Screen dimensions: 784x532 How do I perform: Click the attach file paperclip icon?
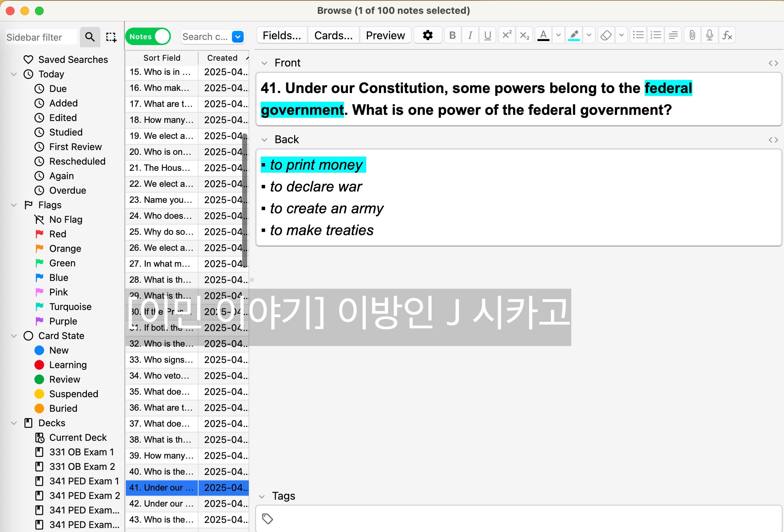click(692, 35)
